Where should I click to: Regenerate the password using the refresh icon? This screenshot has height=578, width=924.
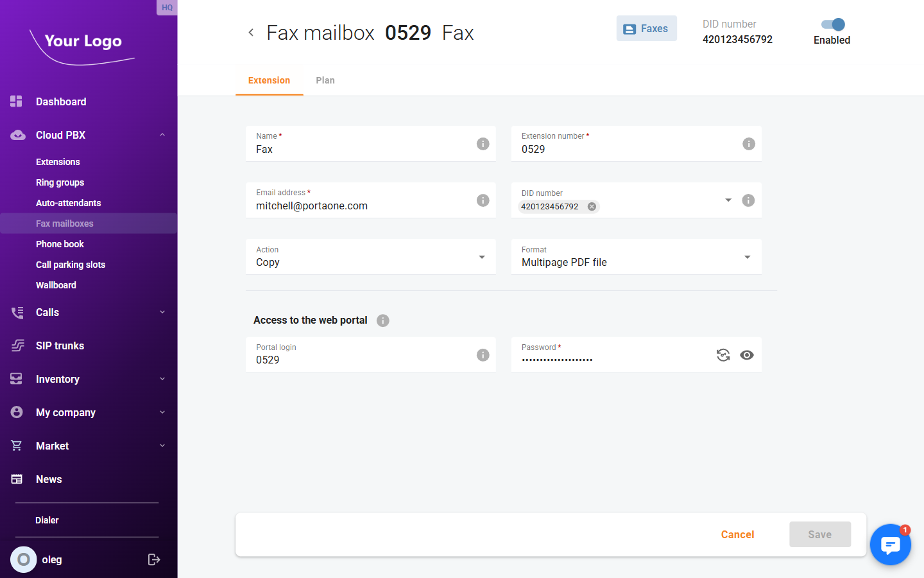coord(723,355)
